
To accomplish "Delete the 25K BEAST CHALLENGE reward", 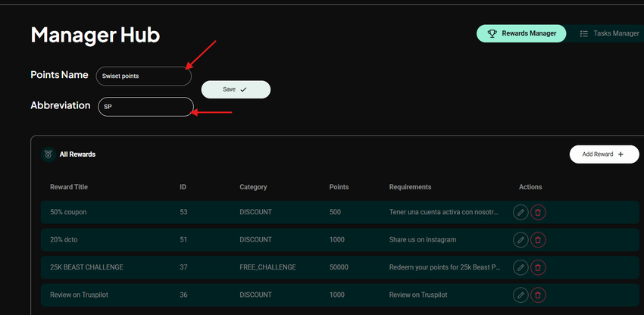I will (538, 267).
